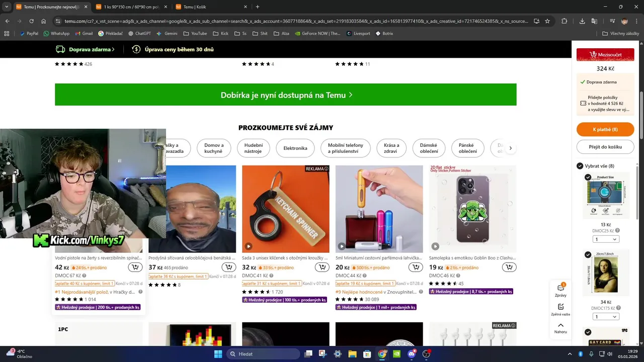This screenshot has width=644, height=362.
Task: Go back to previous page
Action: click(x=8, y=21)
